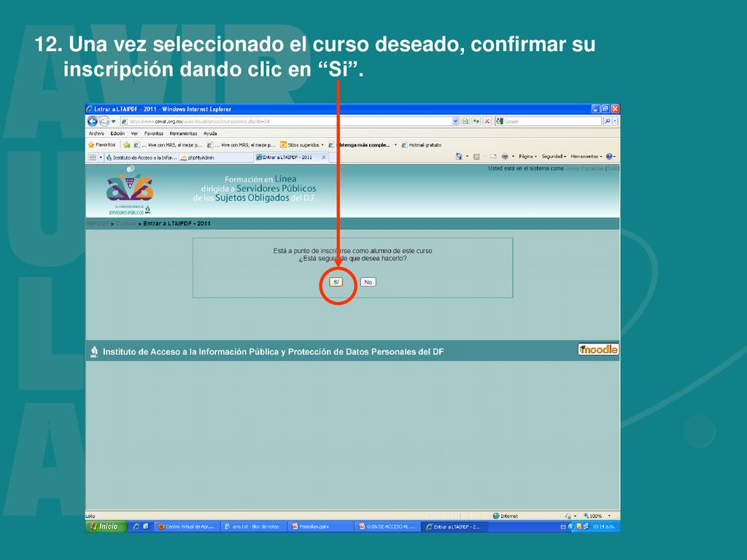Click the Quick Tabs grid icon
The image size is (747, 560).
pos(93,157)
